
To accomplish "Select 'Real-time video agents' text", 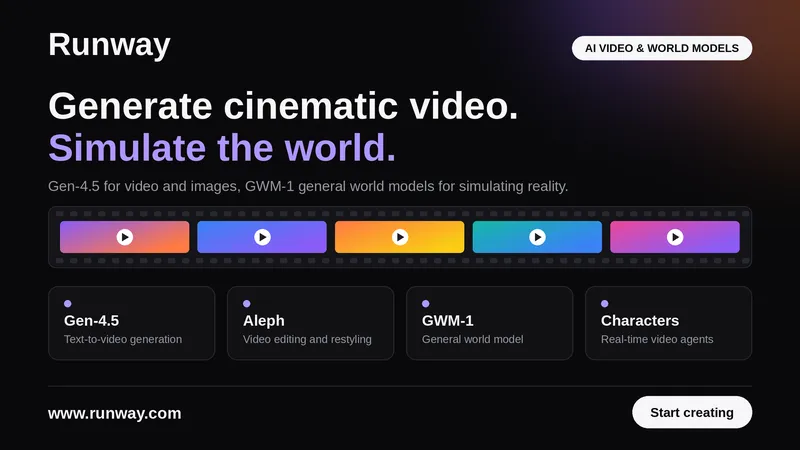I will pyautogui.click(x=657, y=339).
